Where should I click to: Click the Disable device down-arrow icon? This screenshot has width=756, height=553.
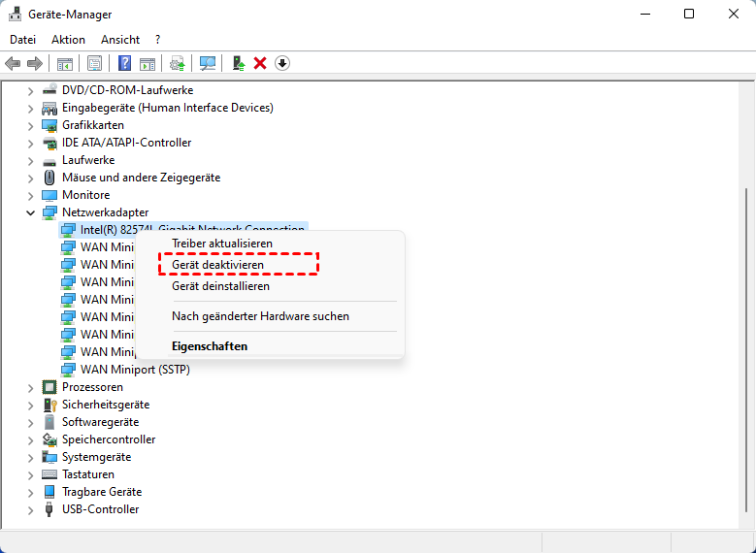(282, 63)
